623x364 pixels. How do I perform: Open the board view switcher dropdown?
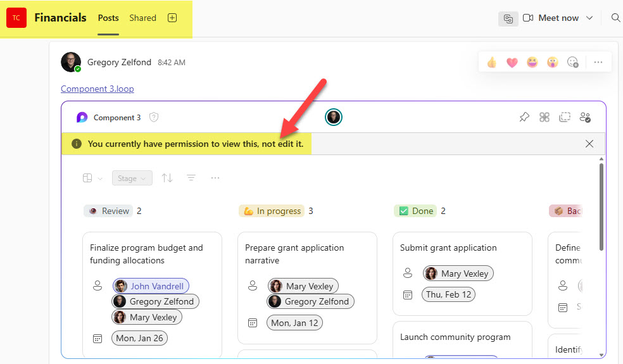(92, 178)
